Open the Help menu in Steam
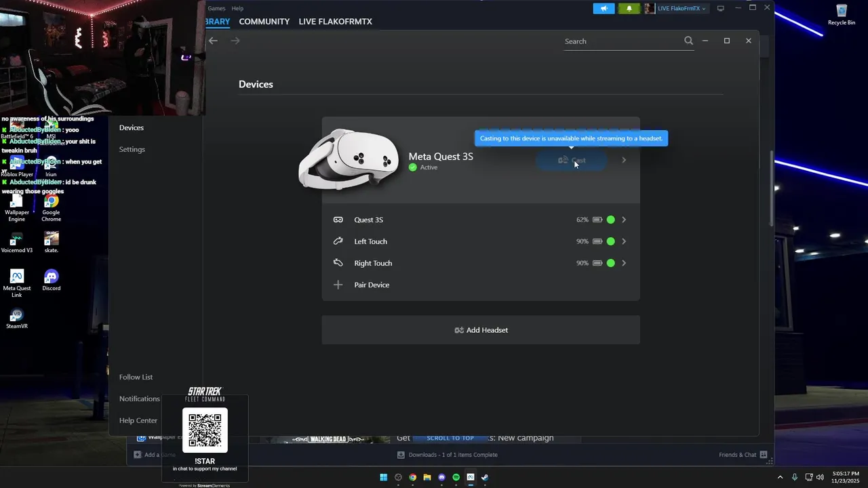The width and height of the screenshot is (868, 488). click(237, 8)
